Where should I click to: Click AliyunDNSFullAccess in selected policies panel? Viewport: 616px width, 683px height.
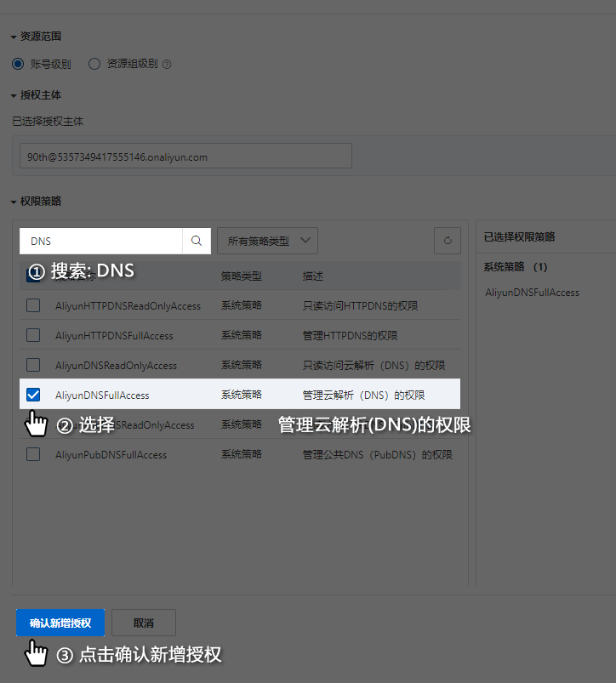[x=533, y=293]
